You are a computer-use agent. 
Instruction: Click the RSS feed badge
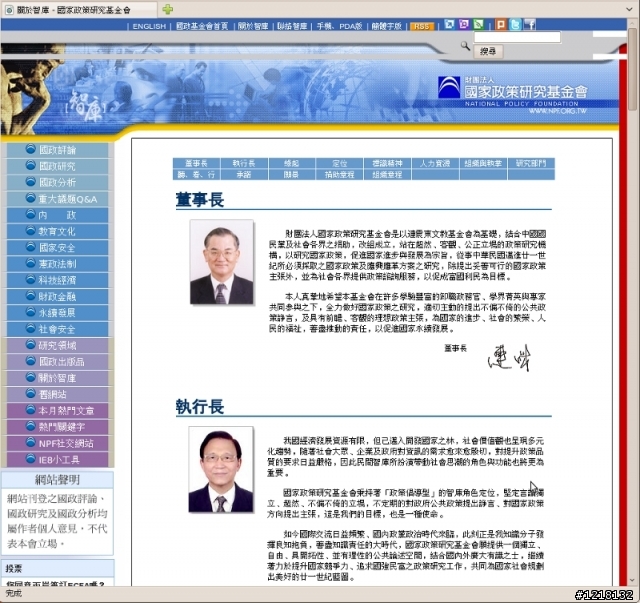(x=422, y=26)
